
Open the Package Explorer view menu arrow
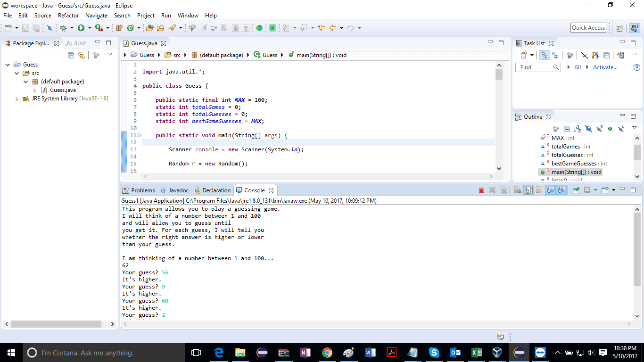110,55
